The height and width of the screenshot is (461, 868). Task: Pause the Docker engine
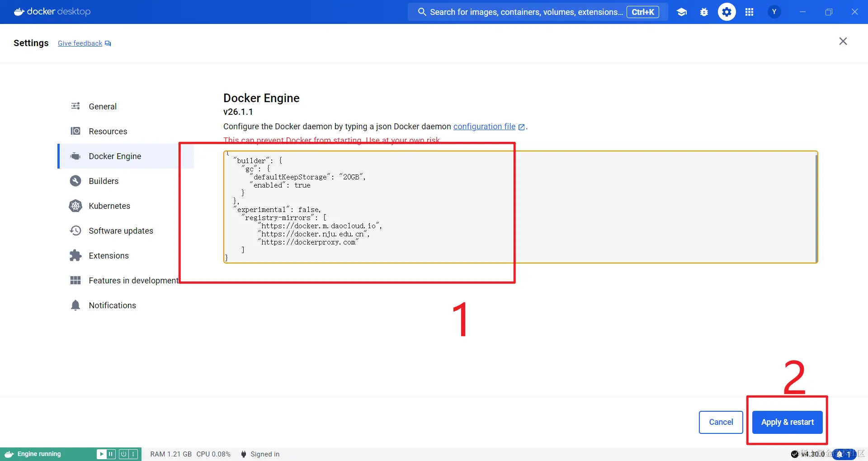point(111,454)
